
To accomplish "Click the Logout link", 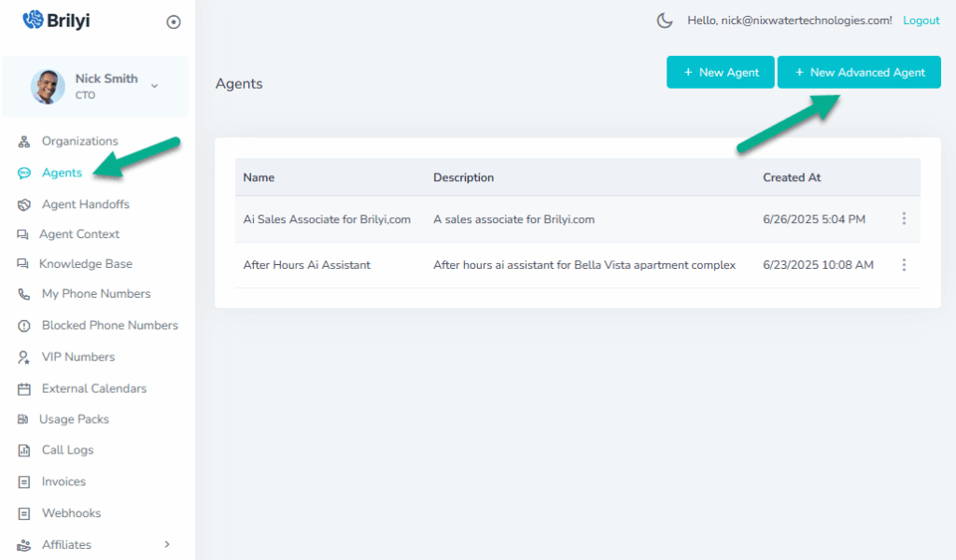I will [921, 21].
